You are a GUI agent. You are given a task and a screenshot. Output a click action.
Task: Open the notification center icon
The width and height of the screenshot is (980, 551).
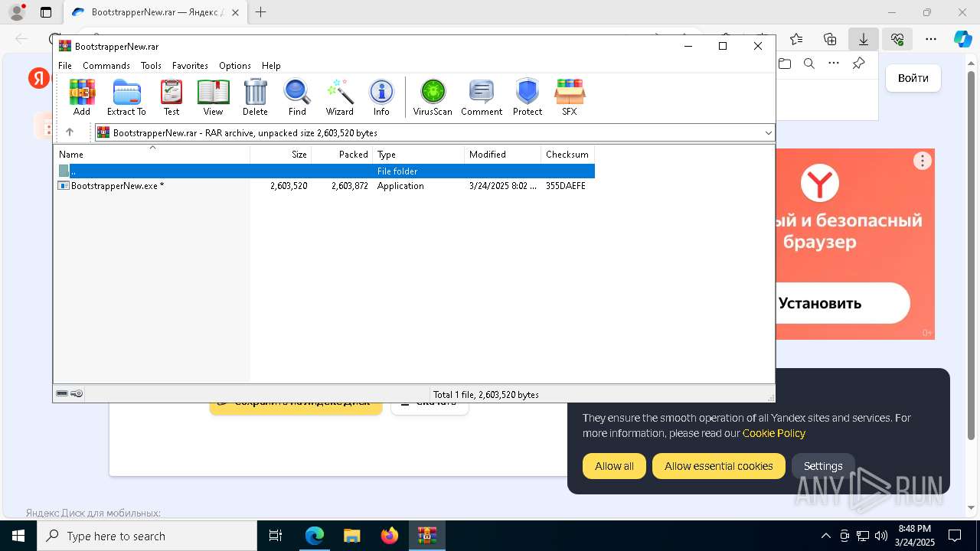[955, 536]
